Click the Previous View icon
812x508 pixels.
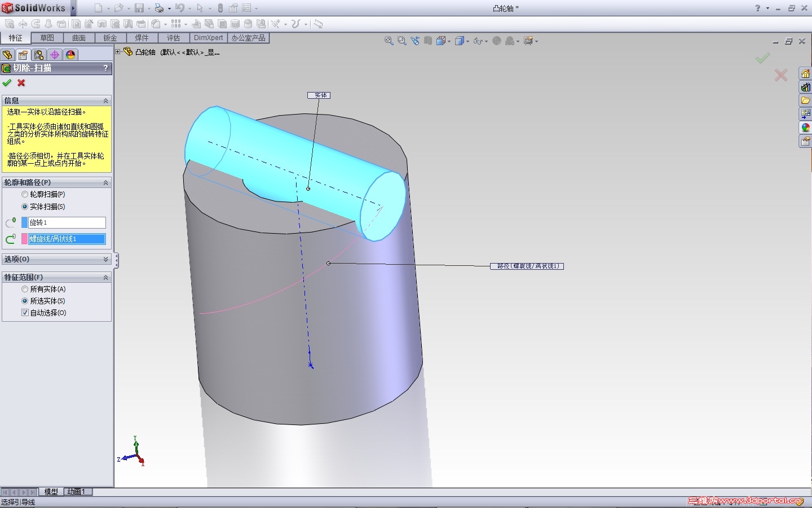tap(415, 41)
